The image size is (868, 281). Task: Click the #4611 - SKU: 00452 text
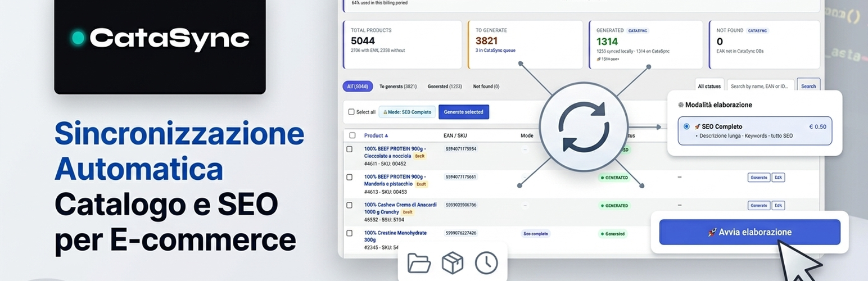click(x=385, y=164)
